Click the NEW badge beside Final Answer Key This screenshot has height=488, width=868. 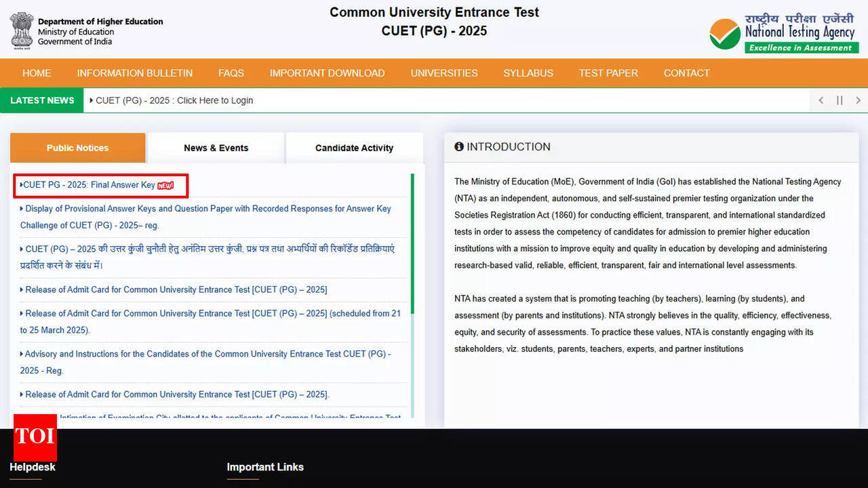165,185
